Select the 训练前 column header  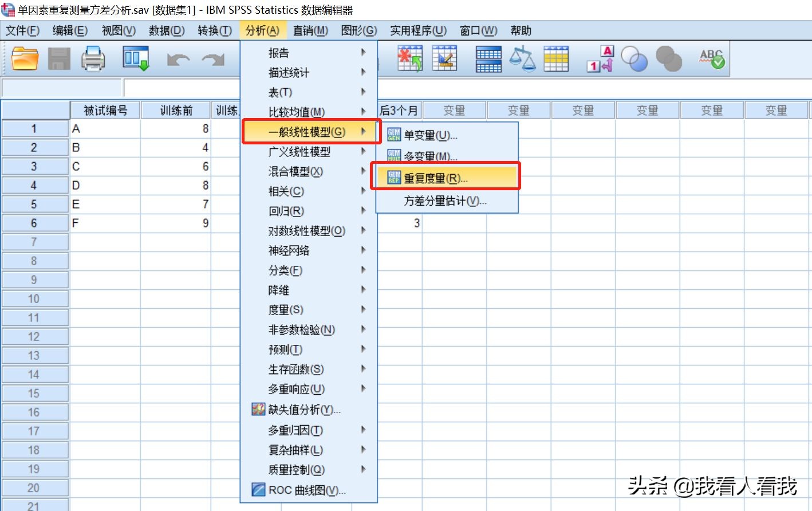coord(176,111)
